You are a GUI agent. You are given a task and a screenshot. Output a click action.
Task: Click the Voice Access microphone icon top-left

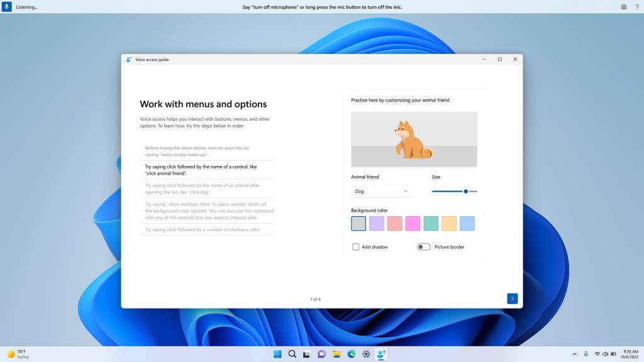pos(8,7)
